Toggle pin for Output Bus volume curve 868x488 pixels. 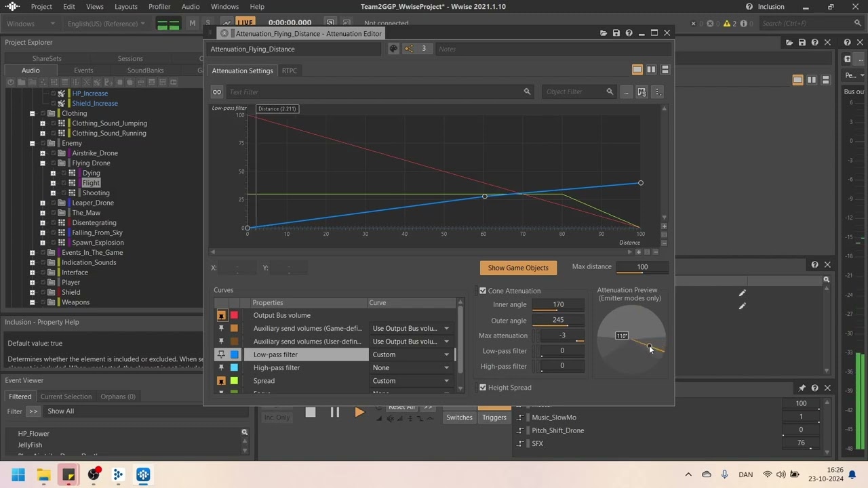[x=221, y=315]
